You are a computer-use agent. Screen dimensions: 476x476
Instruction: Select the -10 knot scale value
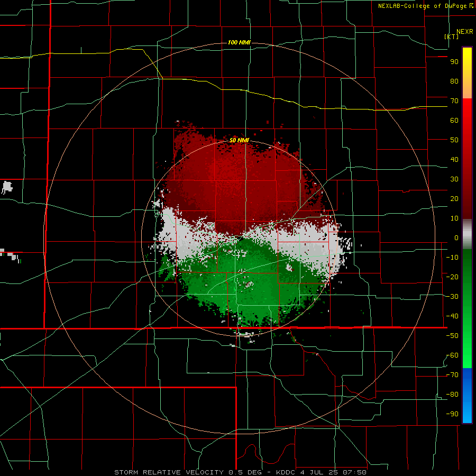point(452,258)
